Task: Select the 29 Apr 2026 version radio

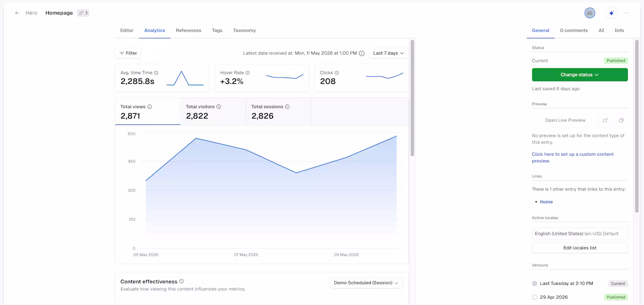Action: pyautogui.click(x=535, y=297)
